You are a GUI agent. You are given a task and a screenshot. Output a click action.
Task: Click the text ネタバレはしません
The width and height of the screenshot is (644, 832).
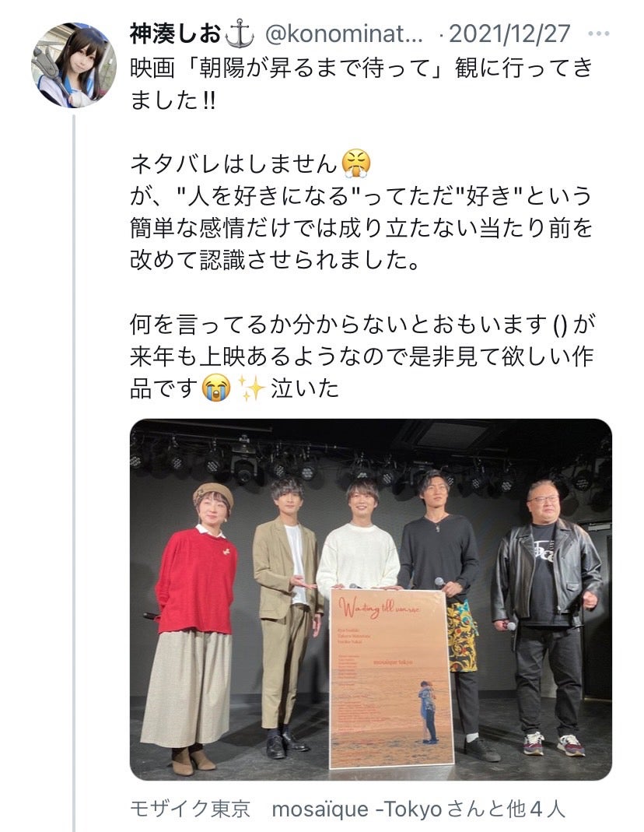[x=234, y=163]
